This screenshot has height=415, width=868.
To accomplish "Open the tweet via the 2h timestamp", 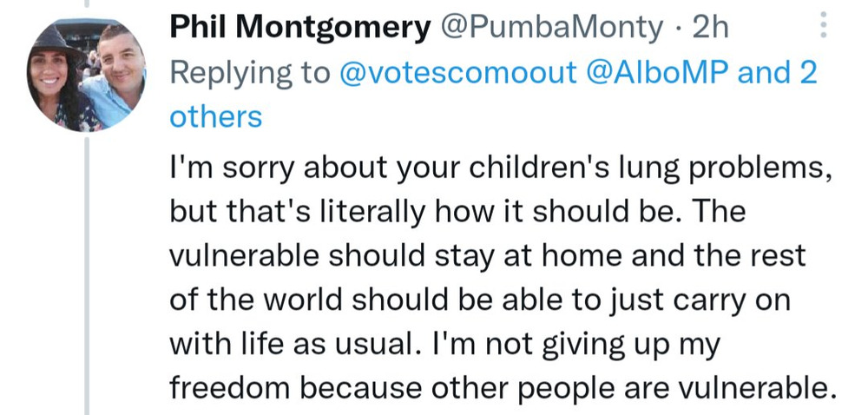I will coord(710,27).
